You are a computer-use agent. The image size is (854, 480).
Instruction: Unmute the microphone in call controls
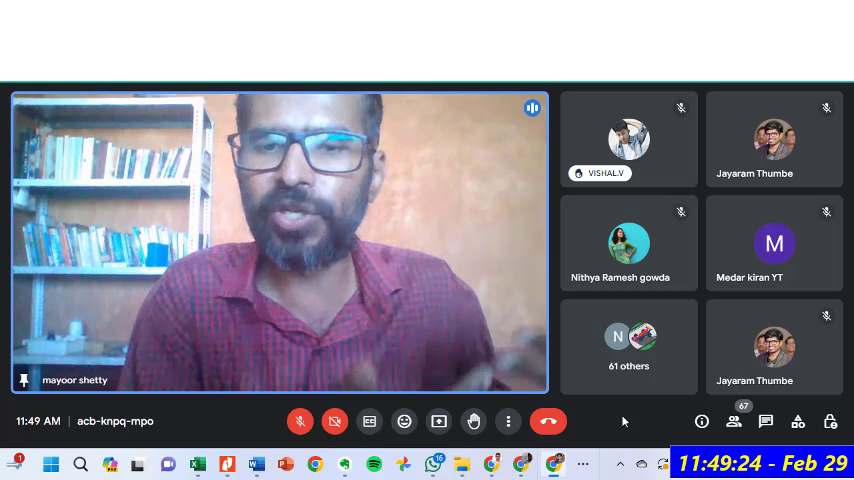point(300,421)
